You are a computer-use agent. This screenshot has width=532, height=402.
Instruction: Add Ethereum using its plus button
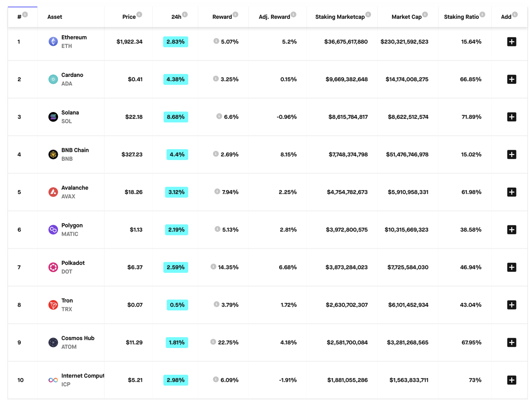tap(512, 42)
